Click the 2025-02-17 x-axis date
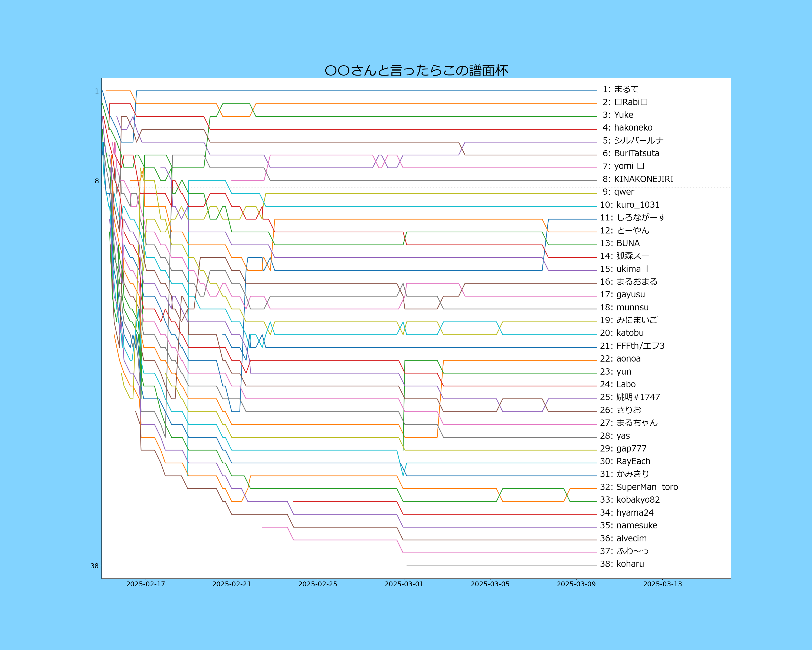The image size is (812, 650). tap(145, 584)
